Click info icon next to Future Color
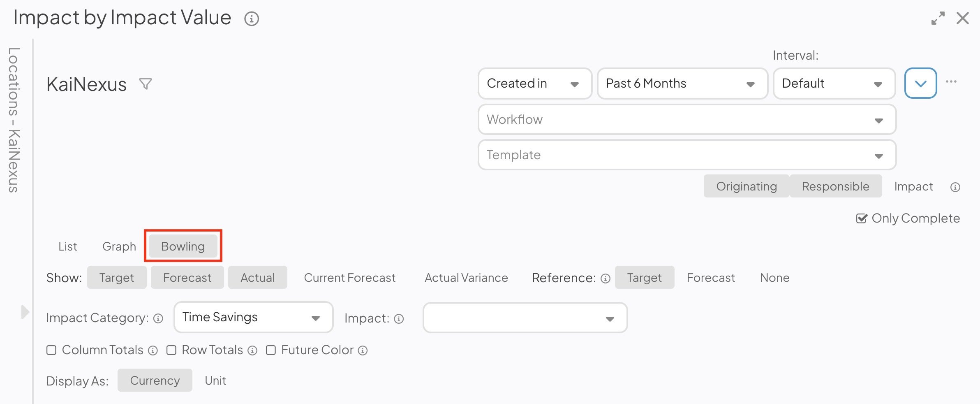The width and height of the screenshot is (980, 404). [x=363, y=351]
